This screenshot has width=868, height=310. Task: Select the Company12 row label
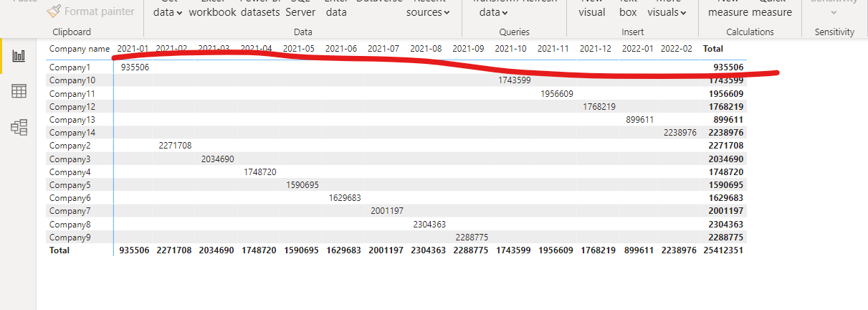[x=72, y=106]
